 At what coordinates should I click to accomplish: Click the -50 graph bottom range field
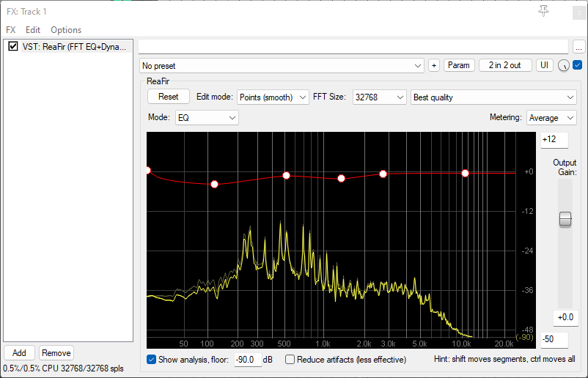pyautogui.click(x=554, y=339)
